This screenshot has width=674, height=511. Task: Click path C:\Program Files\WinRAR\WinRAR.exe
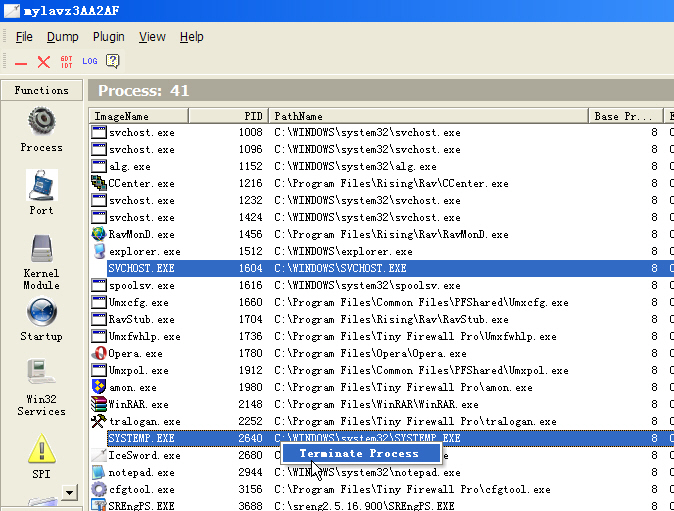(376, 404)
